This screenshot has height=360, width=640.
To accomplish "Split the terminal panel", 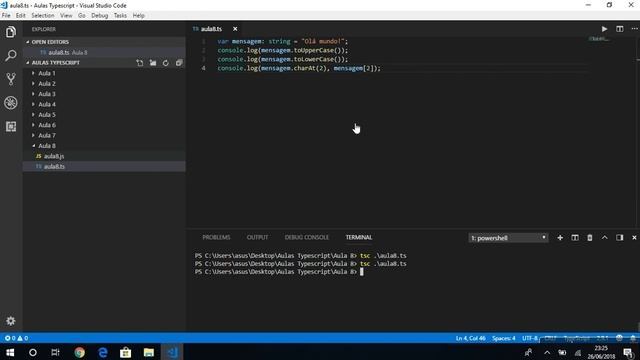I will (575, 238).
